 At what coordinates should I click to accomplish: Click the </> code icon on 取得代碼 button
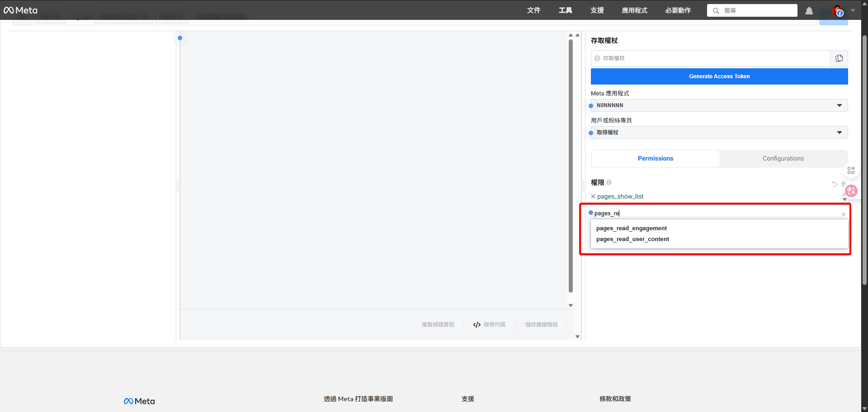click(x=476, y=324)
